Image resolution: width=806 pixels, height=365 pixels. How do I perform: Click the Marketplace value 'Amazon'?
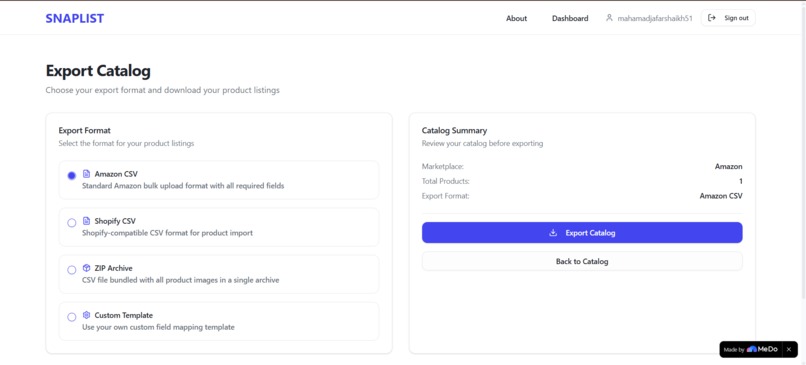tap(728, 167)
